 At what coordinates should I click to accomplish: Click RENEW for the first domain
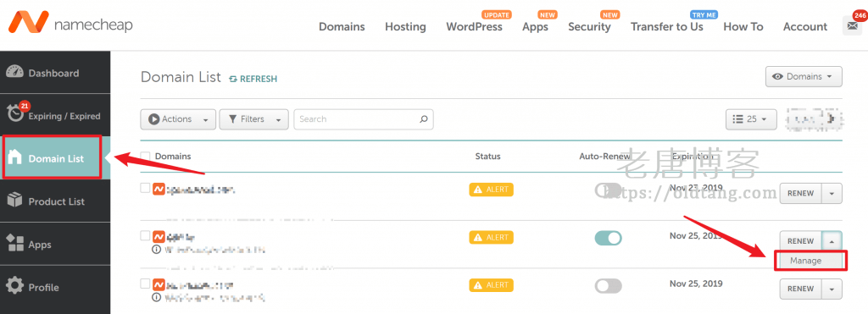pos(800,194)
